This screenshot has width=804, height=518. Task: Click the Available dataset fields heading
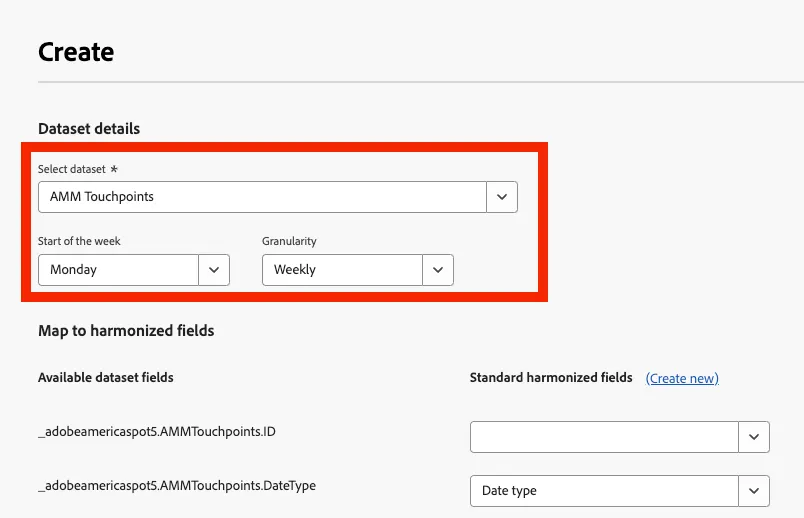tap(106, 377)
